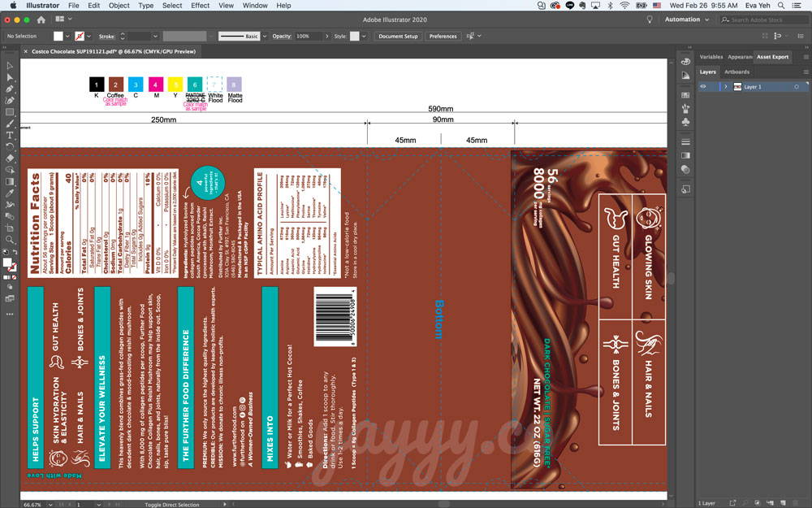Open the Basic brush definition dropdown
Viewport: 812px width, 508px height.
[265, 37]
